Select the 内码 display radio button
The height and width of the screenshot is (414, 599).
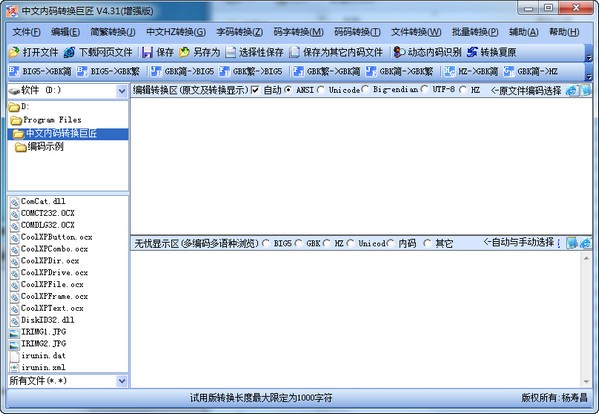(x=390, y=243)
